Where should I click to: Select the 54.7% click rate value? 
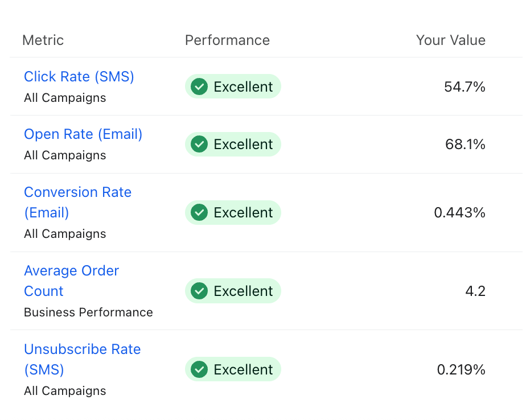465,87
